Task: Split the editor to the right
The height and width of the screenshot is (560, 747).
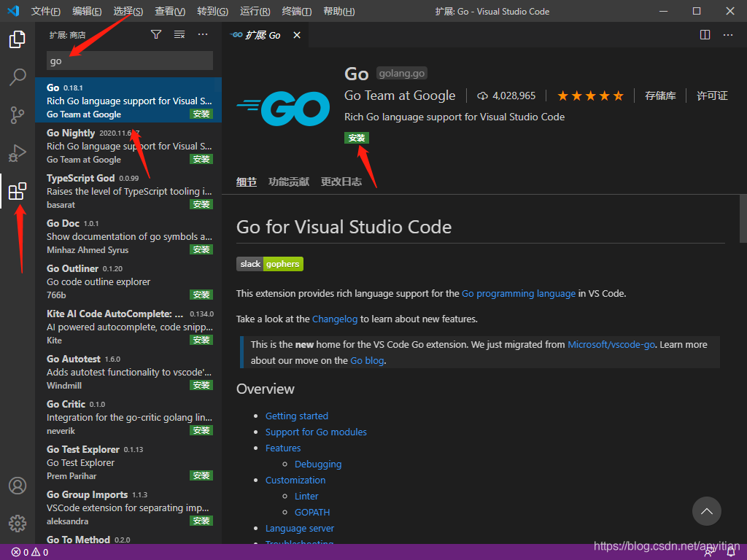Action: (x=705, y=35)
